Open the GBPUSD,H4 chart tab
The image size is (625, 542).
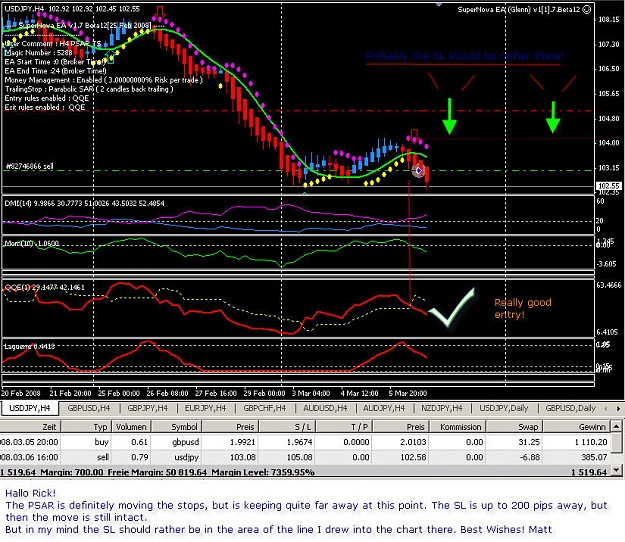pos(88,408)
